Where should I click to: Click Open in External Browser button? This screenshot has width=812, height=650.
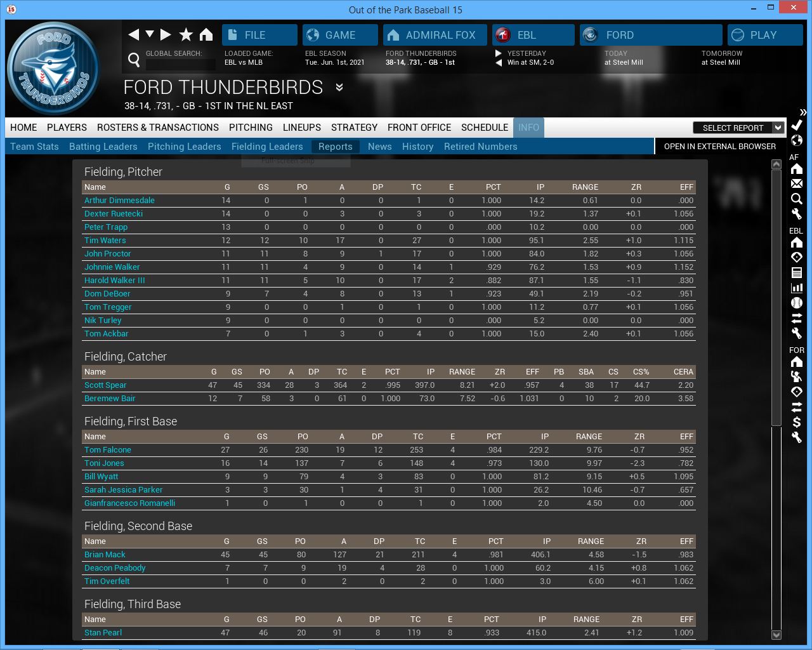[719, 147]
